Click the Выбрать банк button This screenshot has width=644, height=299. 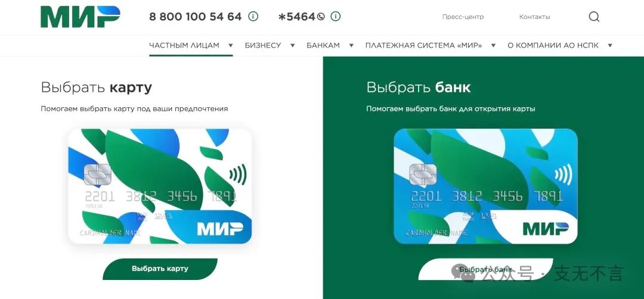485,269
